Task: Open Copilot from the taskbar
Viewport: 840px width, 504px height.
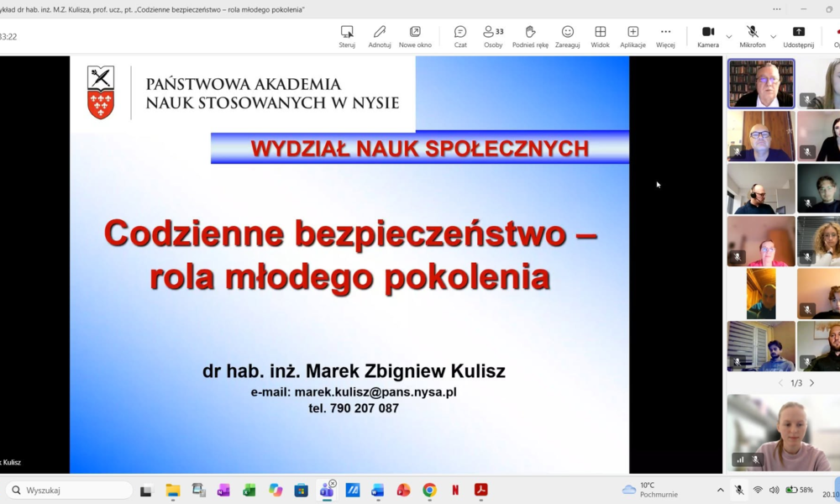Action: point(276,490)
